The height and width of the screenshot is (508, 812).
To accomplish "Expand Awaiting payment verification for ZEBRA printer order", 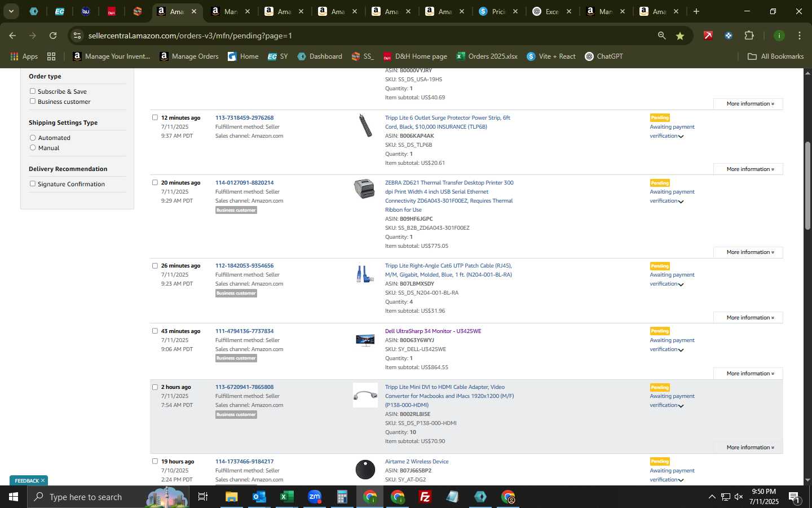I will [672, 196].
